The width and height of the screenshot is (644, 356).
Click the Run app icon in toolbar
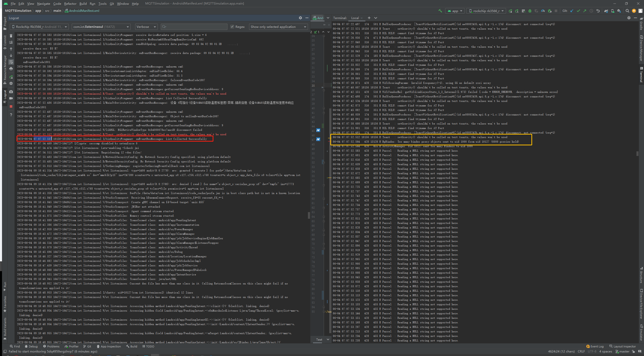[x=510, y=11]
